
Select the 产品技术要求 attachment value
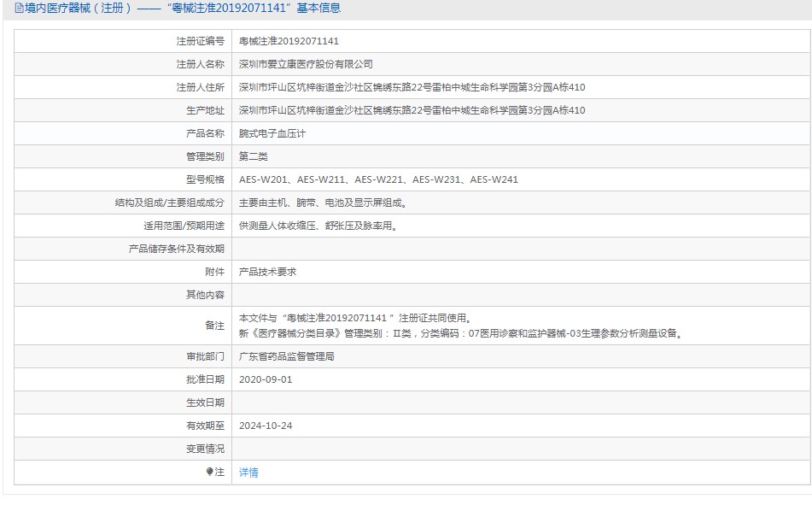(x=267, y=272)
